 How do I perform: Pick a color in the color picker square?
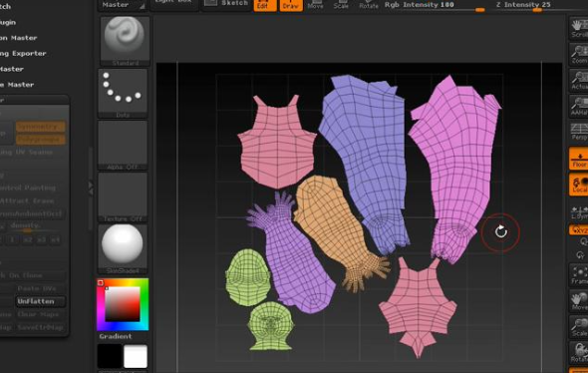click(123, 304)
